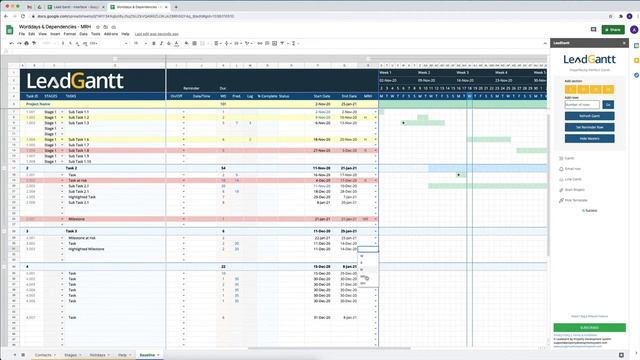The width and height of the screenshot is (640, 360).
Task: Click the Refresh Gantt button
Action: click(589, 116)
